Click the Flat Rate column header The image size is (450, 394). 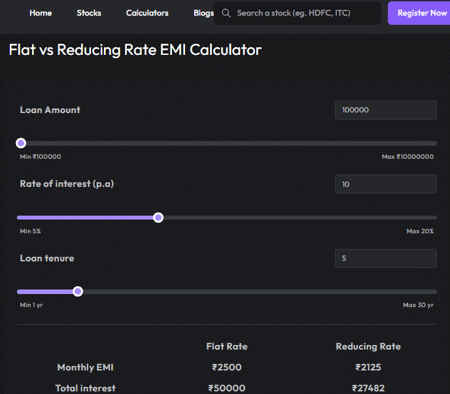point(227,347)
